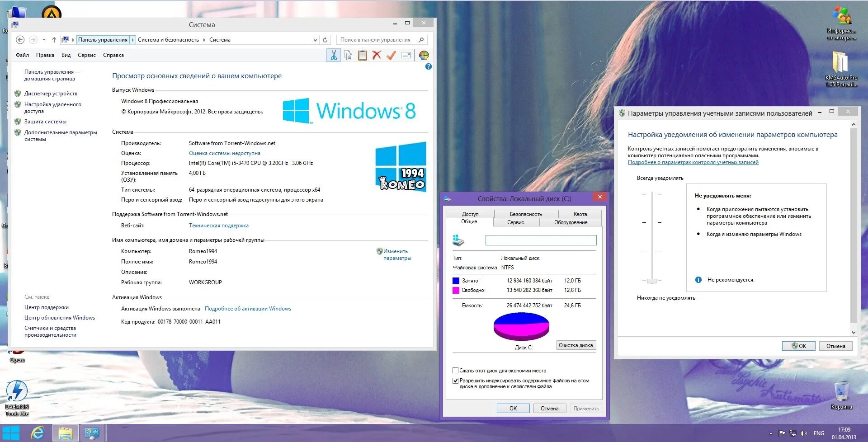Open File Explorer from the taskbar
Viewport: 868px width, 442px height.
pos(66,433)
